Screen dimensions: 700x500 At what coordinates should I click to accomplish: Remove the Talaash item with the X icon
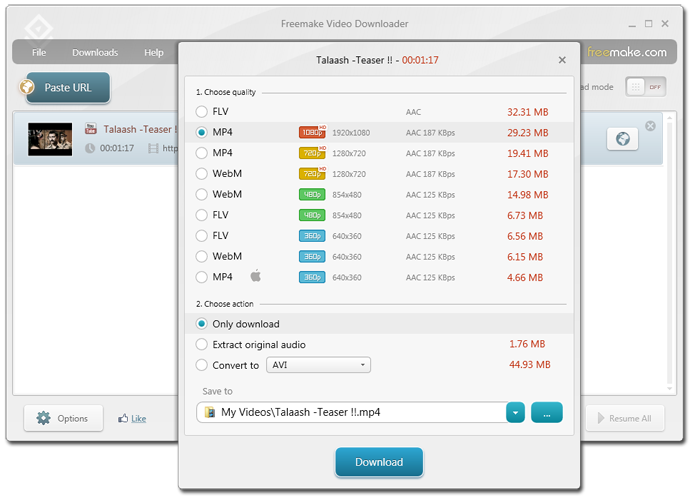(650, 126)
